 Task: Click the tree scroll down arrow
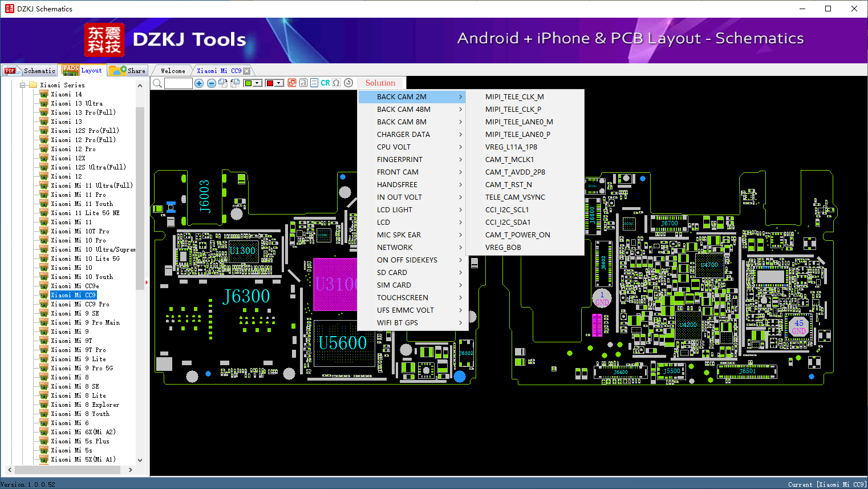[140, 460]
